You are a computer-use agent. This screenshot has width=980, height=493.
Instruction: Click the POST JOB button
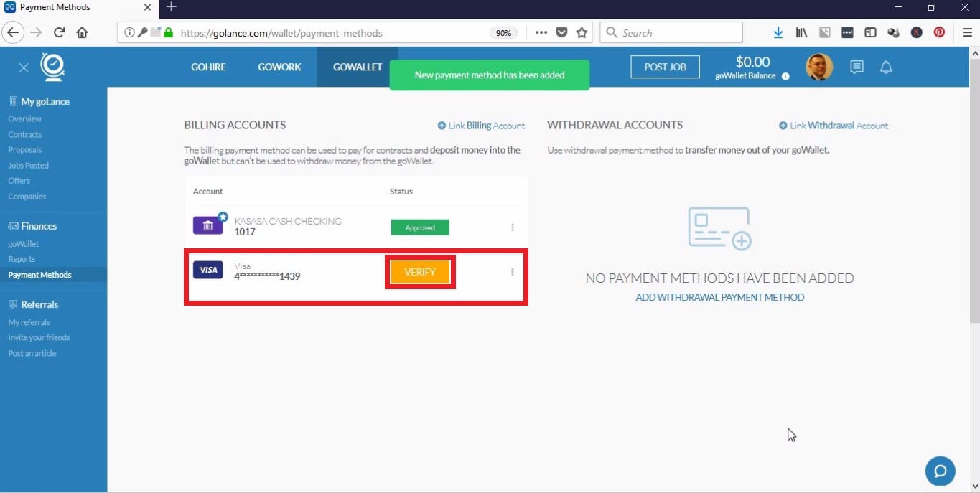[665, 67]
